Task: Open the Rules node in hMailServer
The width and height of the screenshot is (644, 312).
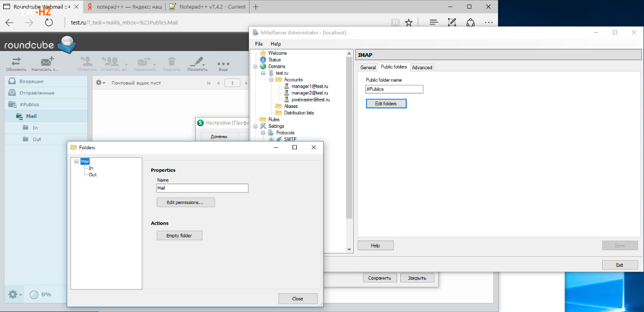Action: 274,119
